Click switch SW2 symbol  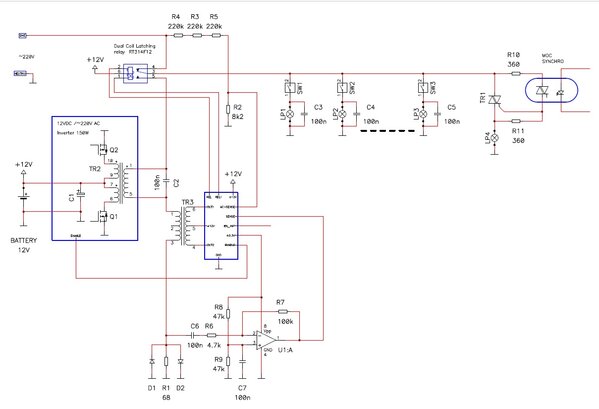coord(342,87)
